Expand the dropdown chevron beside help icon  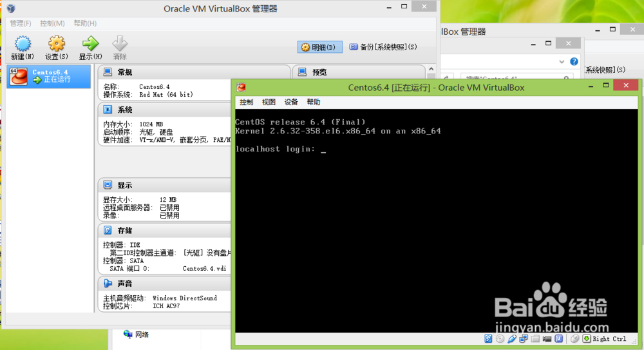562,62
